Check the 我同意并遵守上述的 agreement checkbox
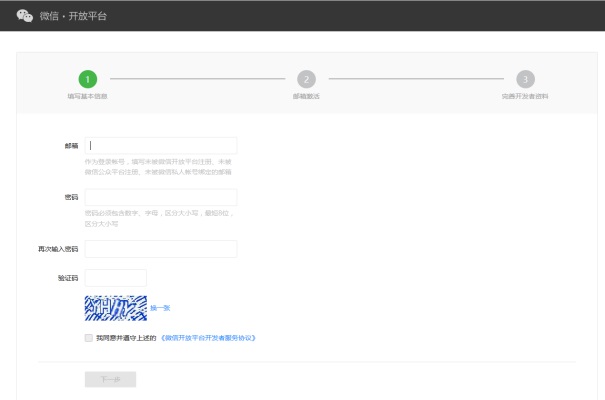The width and height of the screenshot is (605, 400). [x=89, y=338]
